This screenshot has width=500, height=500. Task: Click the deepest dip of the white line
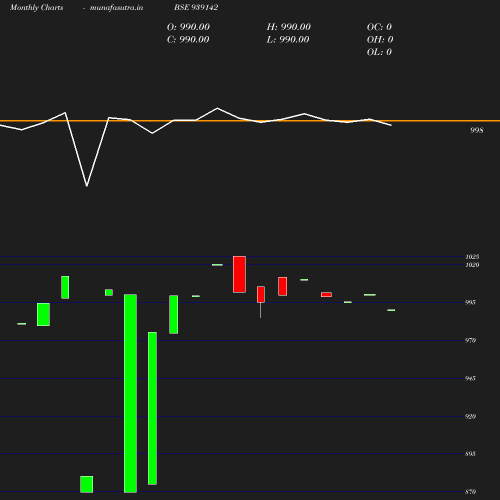coord(87,186)
